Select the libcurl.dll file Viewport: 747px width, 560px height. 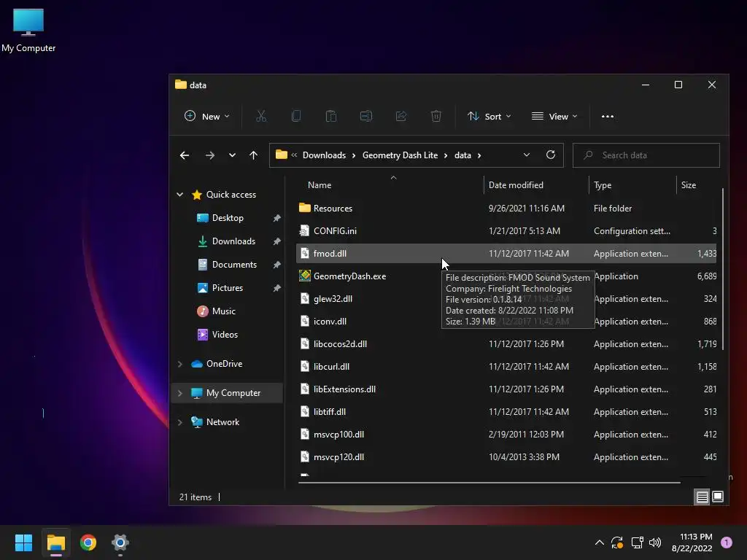[506, 367]
